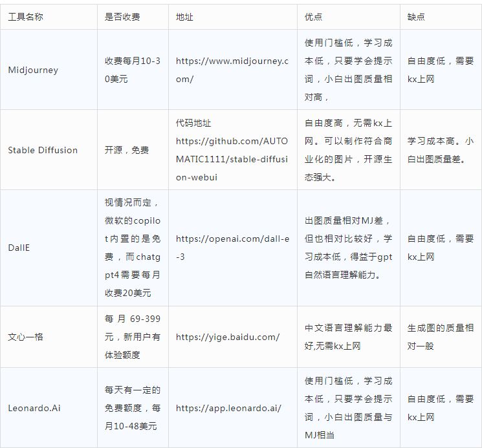Image resolution: width=482 pixels, height=448 pixels.
Task: Open the app.leonardo.ai URL
Action: coord(228,408)
